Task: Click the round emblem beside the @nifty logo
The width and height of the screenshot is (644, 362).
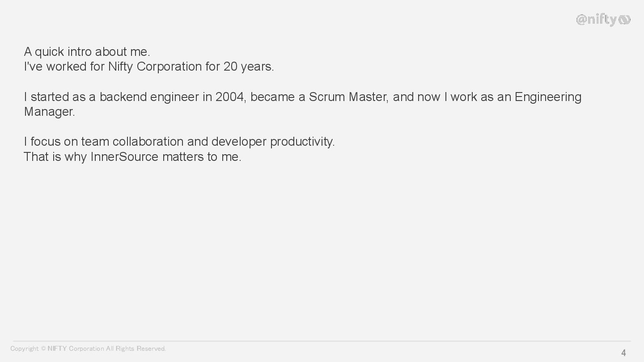Action: point(625,20)
